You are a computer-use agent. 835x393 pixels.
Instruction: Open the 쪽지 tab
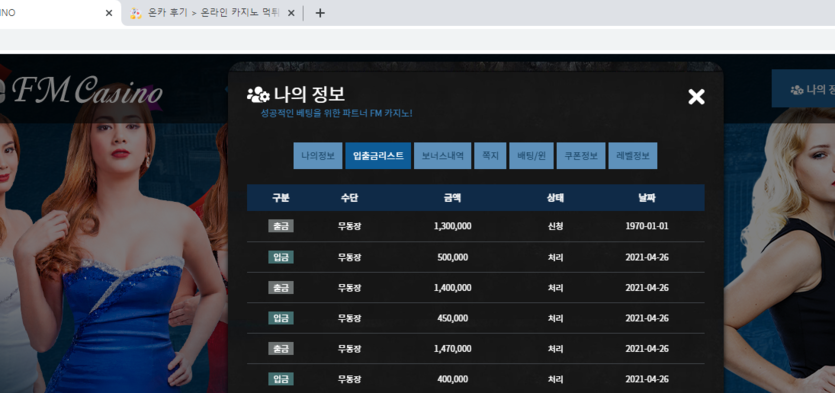tap(490, 156)
